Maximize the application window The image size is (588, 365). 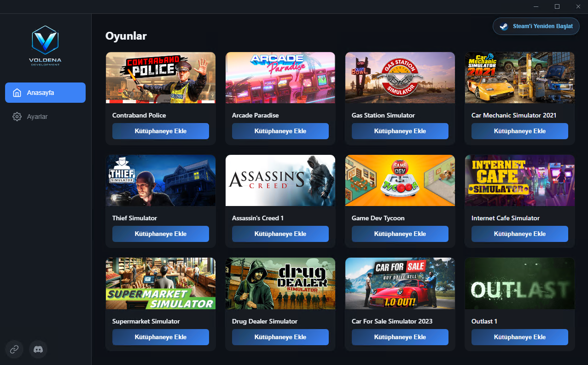coord(557,6)
